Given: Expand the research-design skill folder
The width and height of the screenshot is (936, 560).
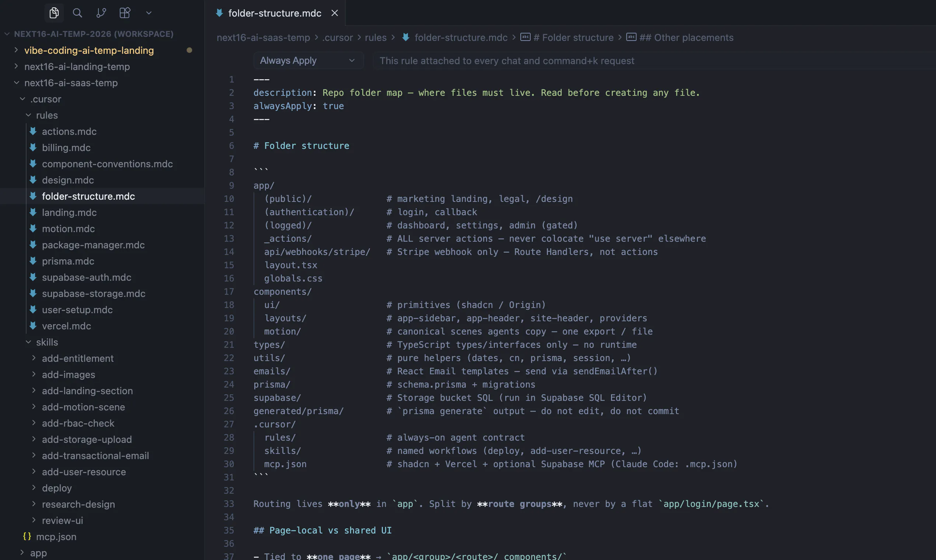Looking at the screenshot, I should pyautogui.click(x=78, y=504).
